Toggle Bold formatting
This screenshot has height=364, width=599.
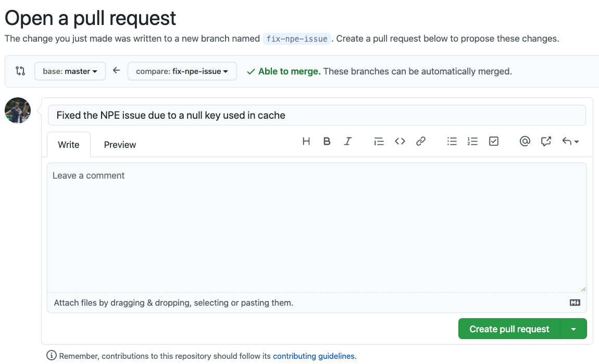327,141
